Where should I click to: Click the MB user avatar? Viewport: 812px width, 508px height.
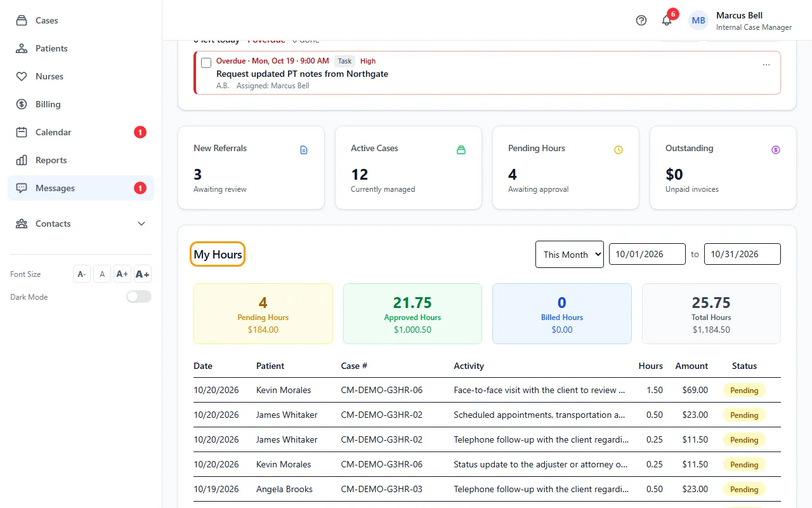[698, 20]
